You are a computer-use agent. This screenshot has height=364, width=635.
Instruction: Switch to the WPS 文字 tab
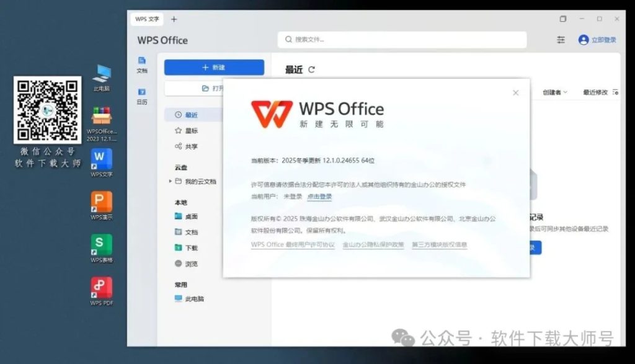pyautogui.click(x=146, y=19)
